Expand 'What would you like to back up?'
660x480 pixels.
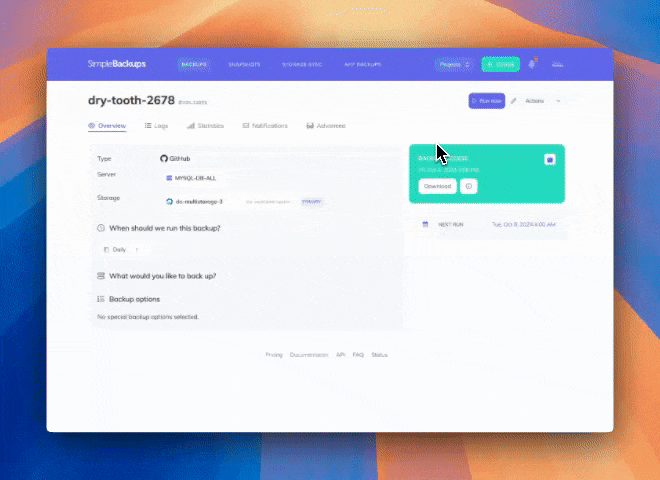point(162,276)
